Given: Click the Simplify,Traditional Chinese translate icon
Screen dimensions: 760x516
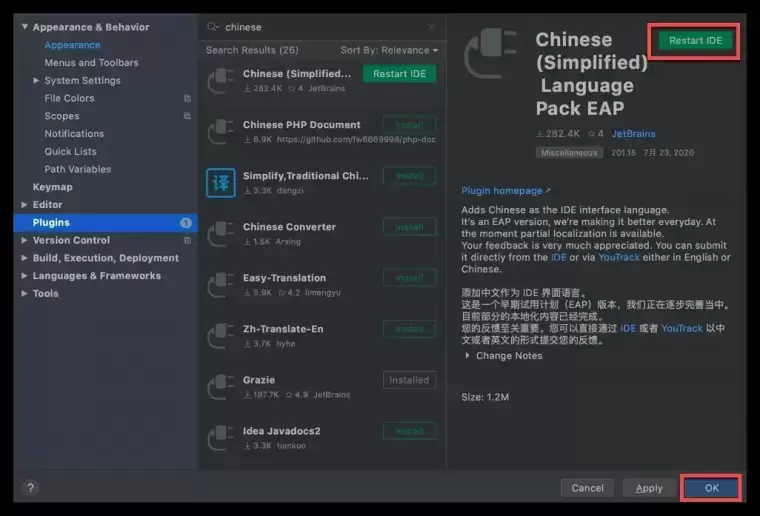Looking at the screenshot, I should (221, 183).
